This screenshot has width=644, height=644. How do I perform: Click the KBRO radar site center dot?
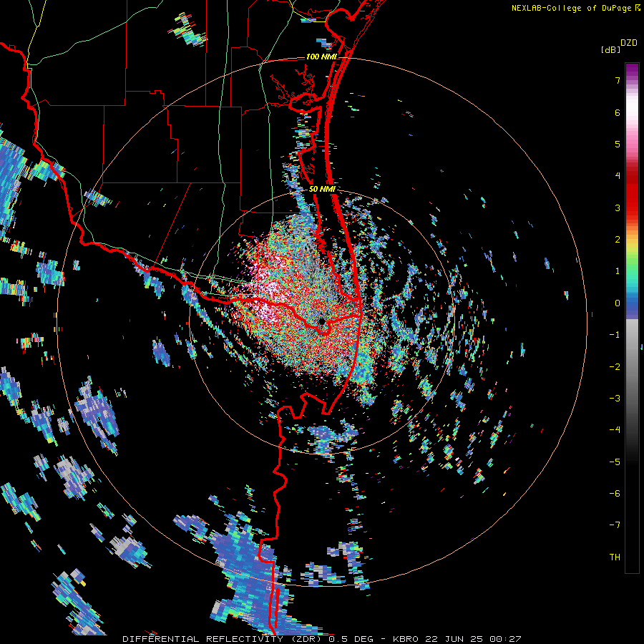pyautogui.click(x=322, y=321)
